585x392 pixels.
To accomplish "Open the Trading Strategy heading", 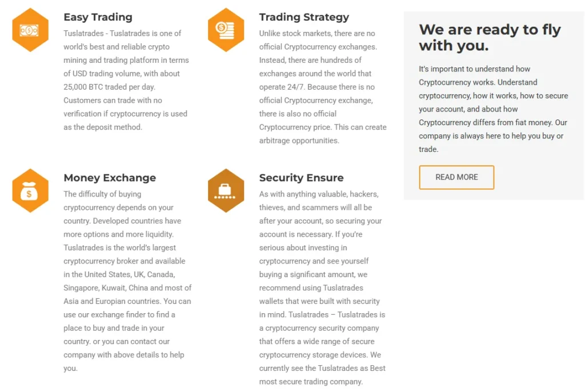I will click(x=304, y=17).
